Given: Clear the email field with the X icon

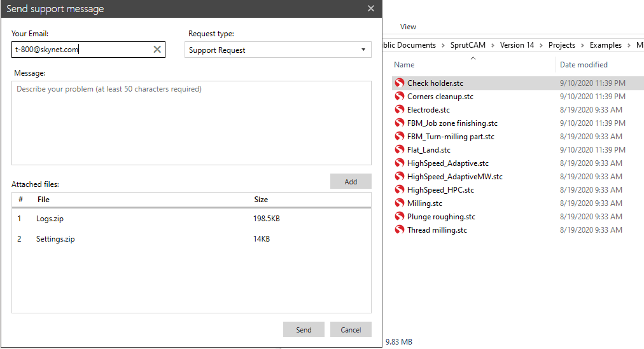Looking at the screenshot, I should point(157,50).
